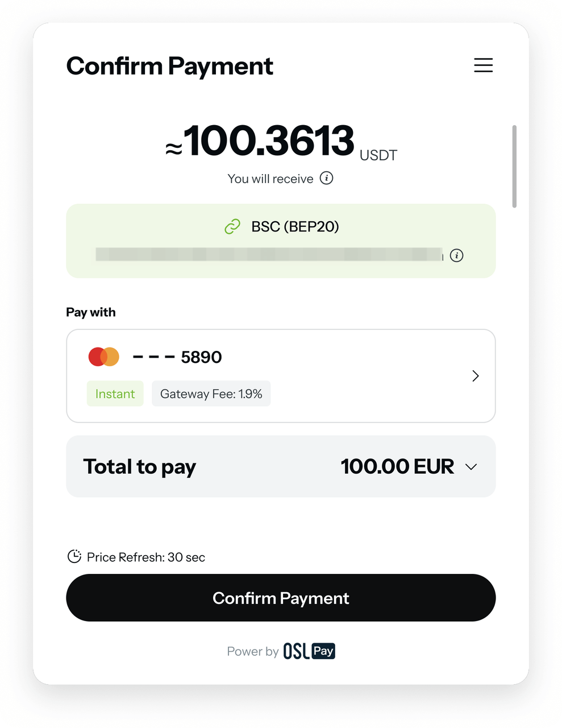Screen dimensions: 562x728
Task: Click info icon beside You will receive
Action: [326, 178]
